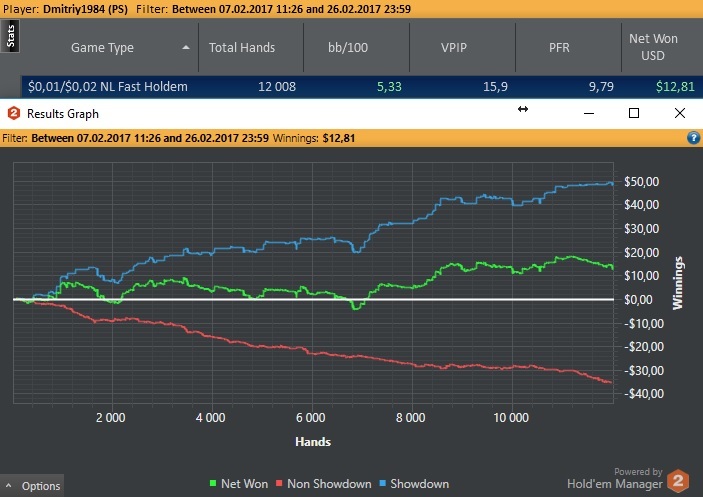Click the Hold'em Manager 2 logo in Results Graph title
Image resolution: width=703 pixels, height=497 pixels.
coord(14,113)
